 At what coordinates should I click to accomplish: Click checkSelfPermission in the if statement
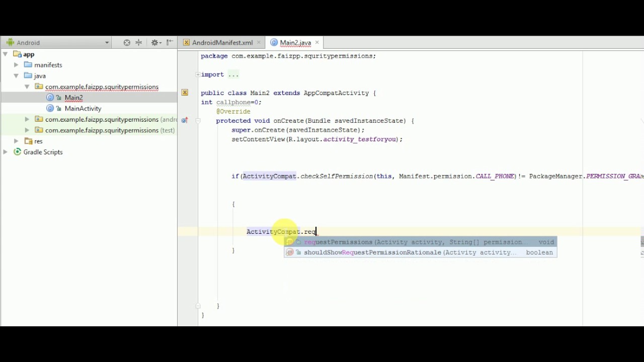click(x=337, y=176)
